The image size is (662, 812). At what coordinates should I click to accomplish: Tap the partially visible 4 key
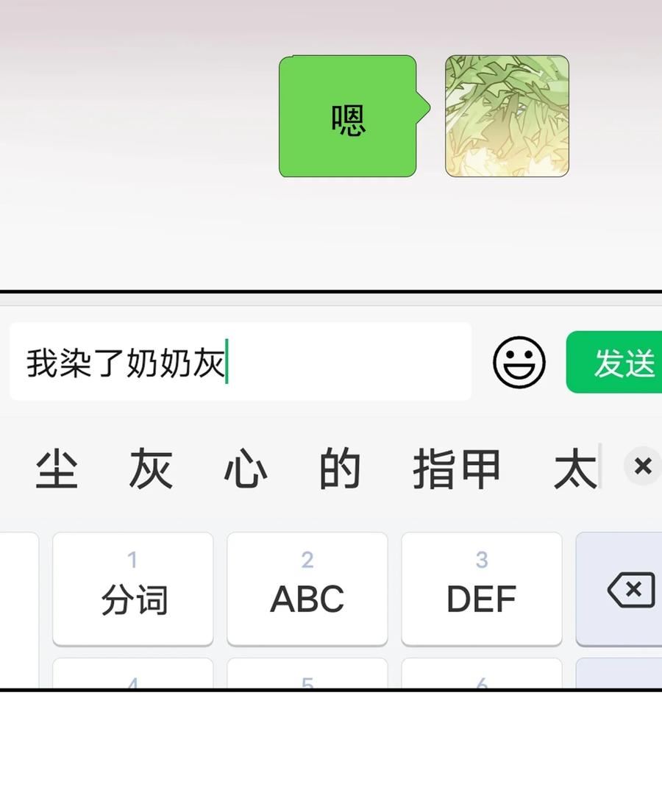[x=133, y=673]
